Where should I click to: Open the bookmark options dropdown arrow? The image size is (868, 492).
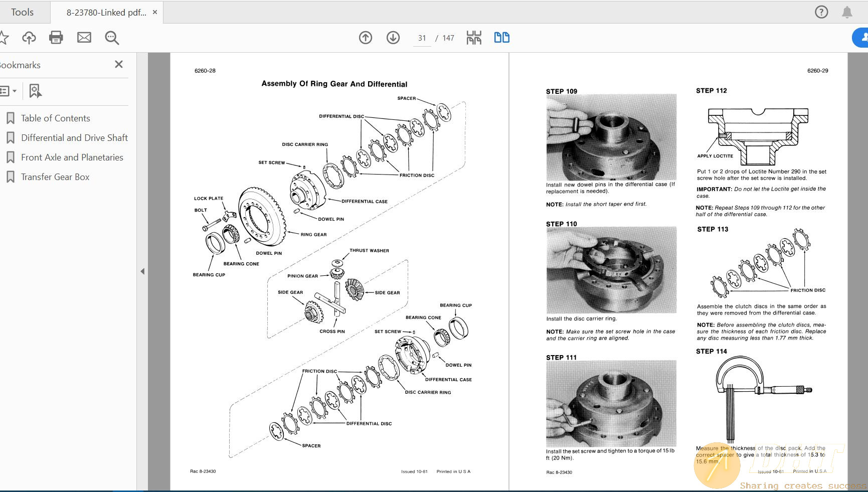click(16, 91)
